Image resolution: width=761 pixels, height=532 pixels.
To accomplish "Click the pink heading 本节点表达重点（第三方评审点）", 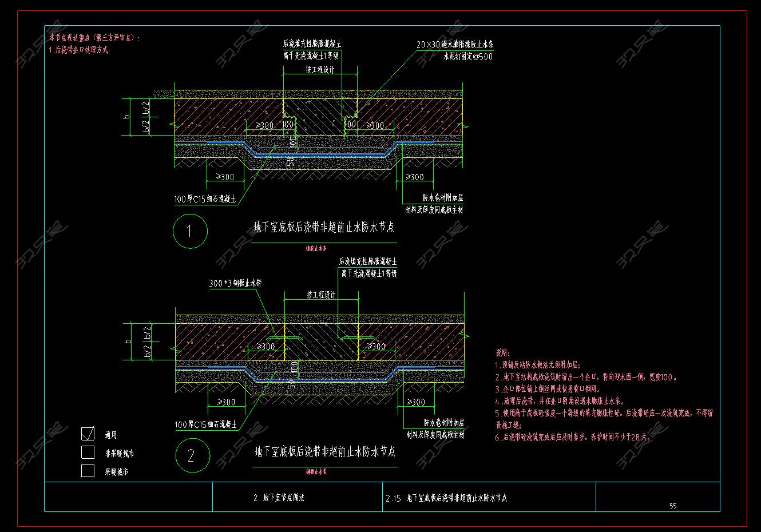I will [95, 38].
